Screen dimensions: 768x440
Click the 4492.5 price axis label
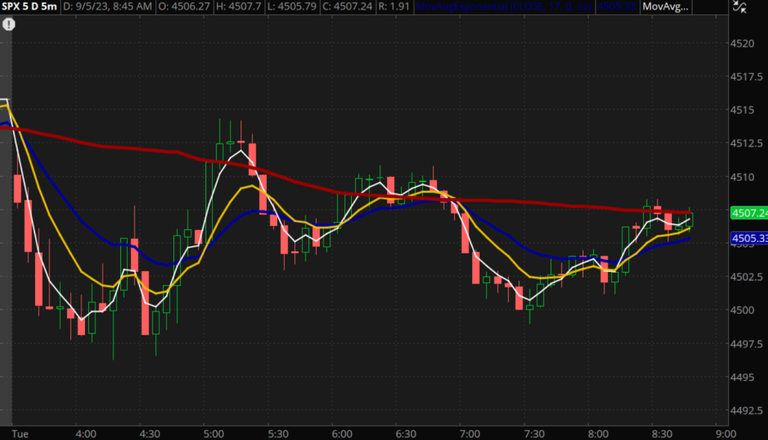tap(746, 411)
